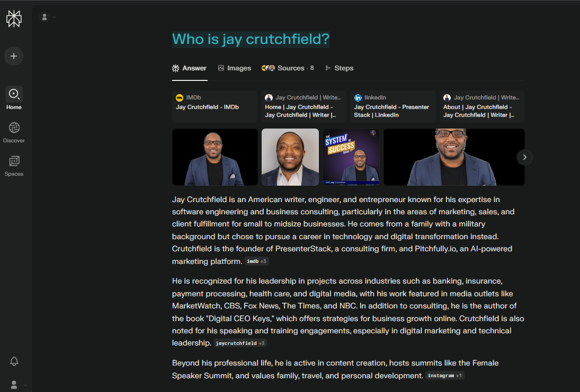Open the Spaces icon in sidebar

point(14,161)
